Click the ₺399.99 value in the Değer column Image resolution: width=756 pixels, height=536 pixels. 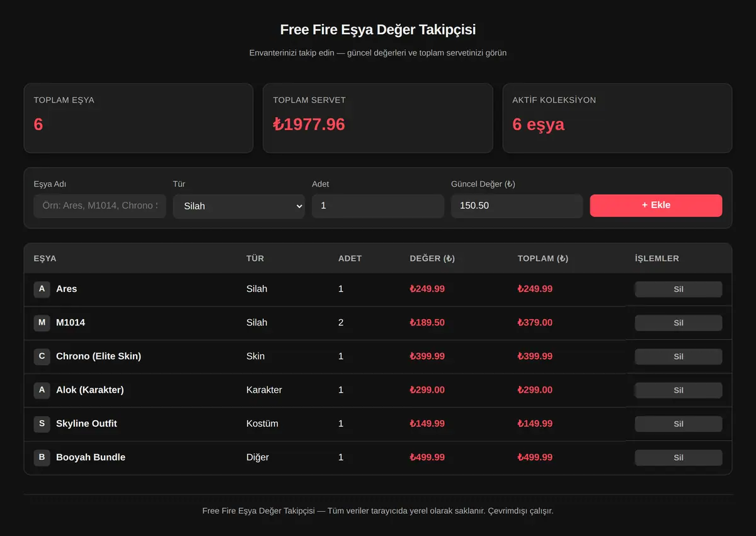coord(427,356)
